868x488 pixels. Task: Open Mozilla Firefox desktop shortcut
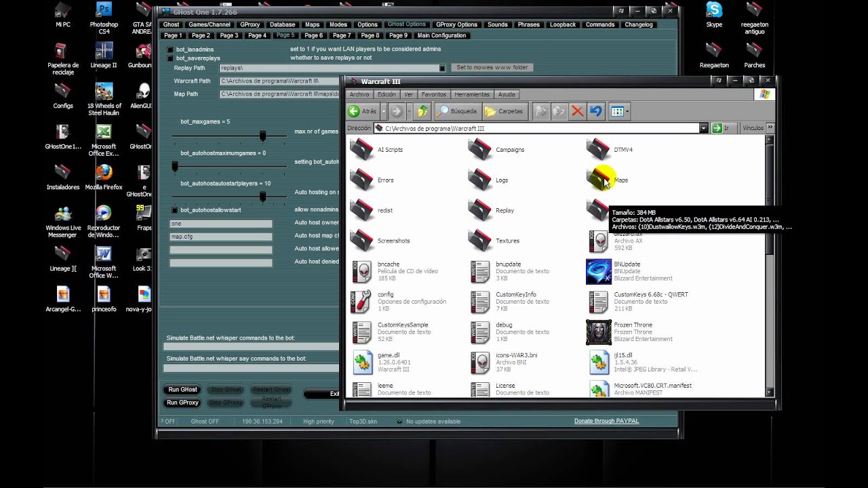[104, 178]
